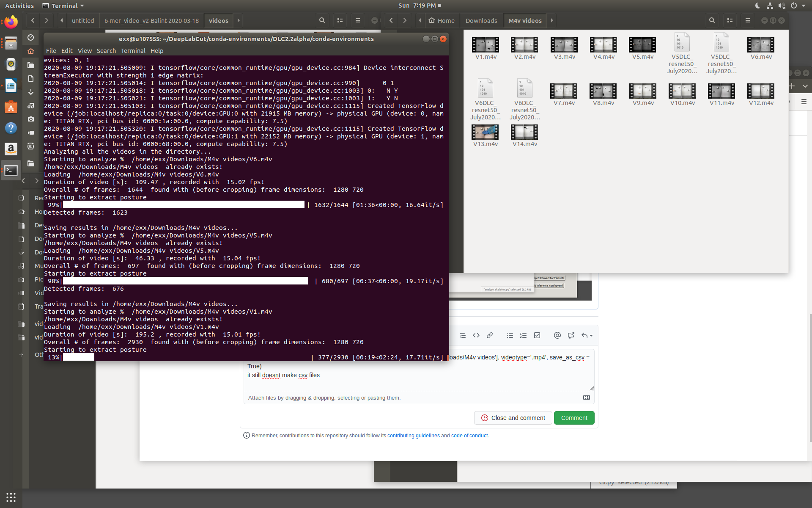Open the Search menu in the terminal
The width and height of the screenshot is (812, 508).
[x=106, y=50]
